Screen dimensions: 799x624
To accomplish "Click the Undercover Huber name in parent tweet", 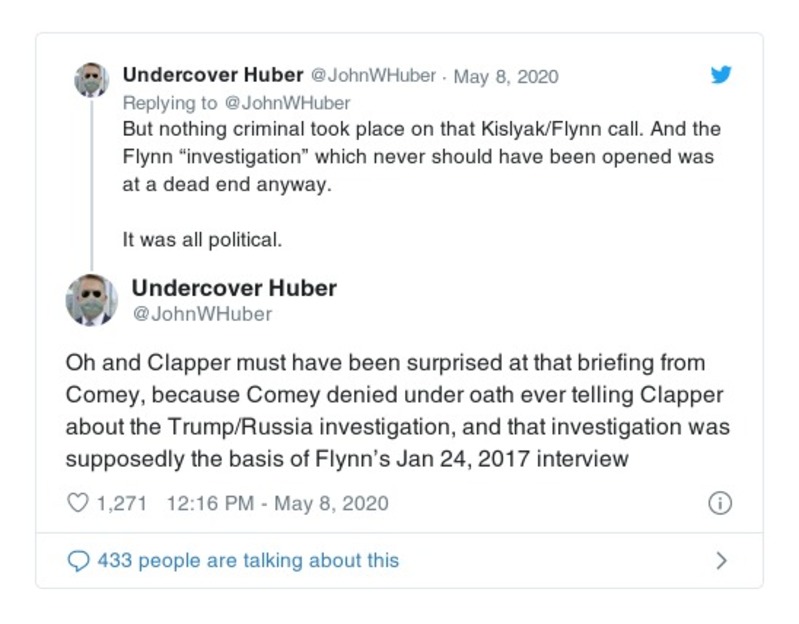I will coord(212,76).
